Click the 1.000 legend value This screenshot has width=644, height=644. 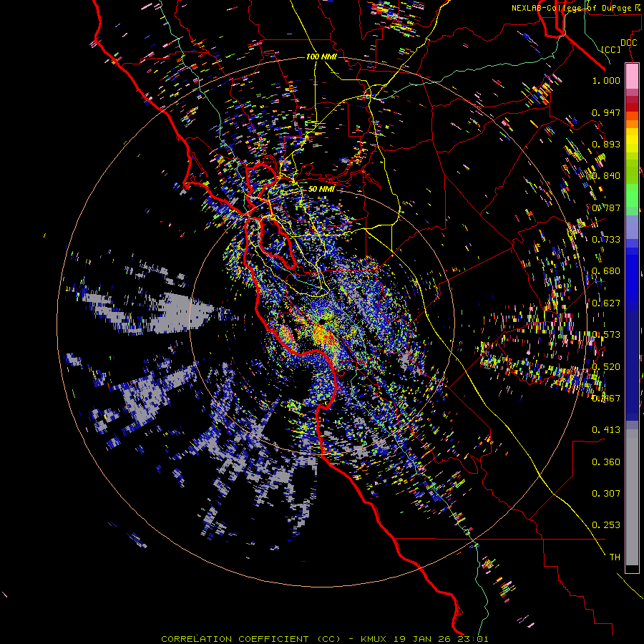click(606, 80)
